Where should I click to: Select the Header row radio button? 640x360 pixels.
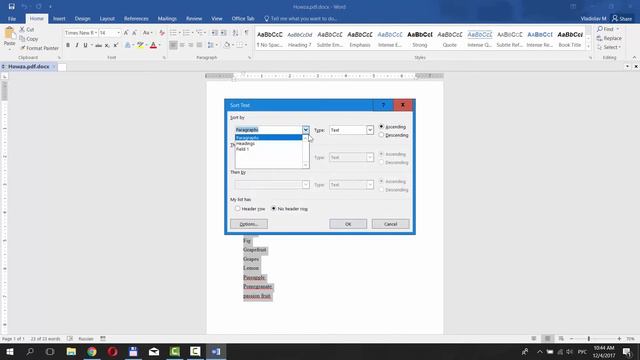click(238, 209)
